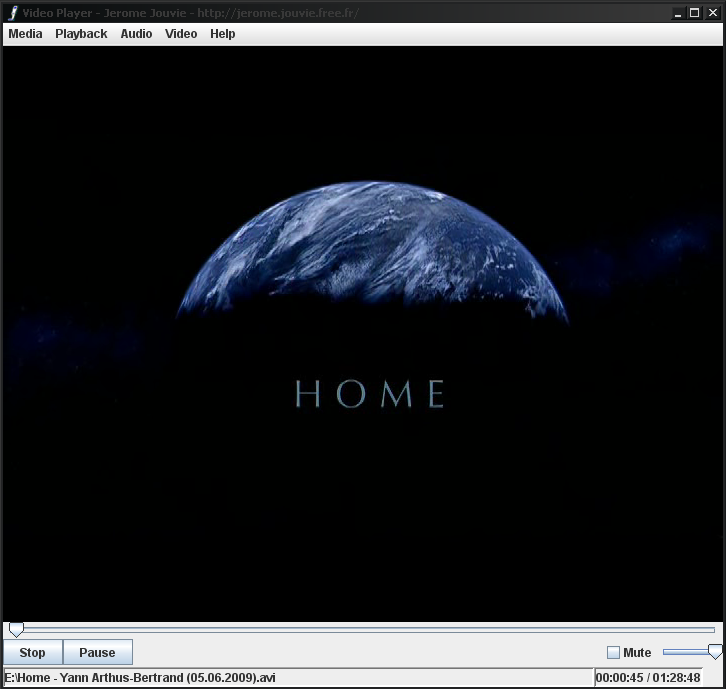
Task: Enable the Mute checkbox
Action: coord(613,652)
